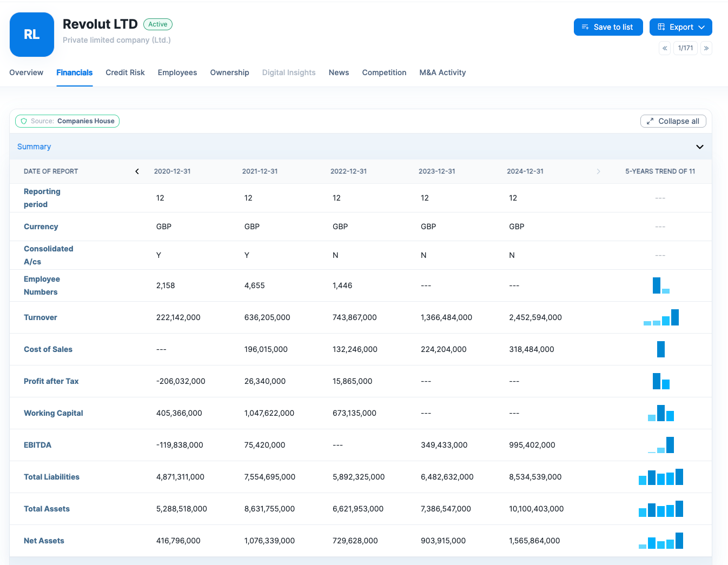The image size is (728, 565).
Task: Open Profit after Tax trend chart
Action: (661, 381)
